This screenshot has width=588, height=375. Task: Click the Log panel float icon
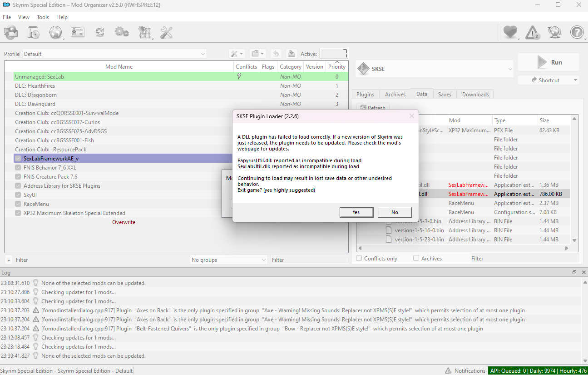click(574, 272)
